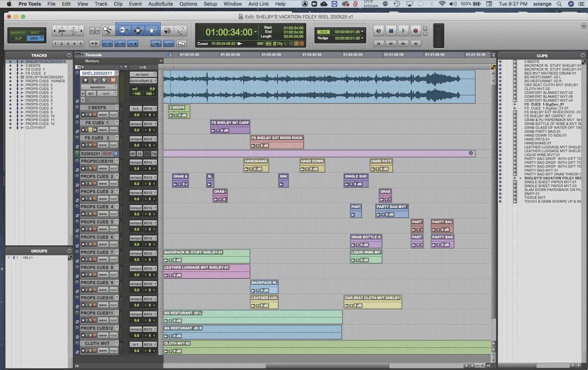The height and width of the screenshot is (370, 588).
Task: Record-enable the 3 BEEPS track
Action: pos(83,115)
